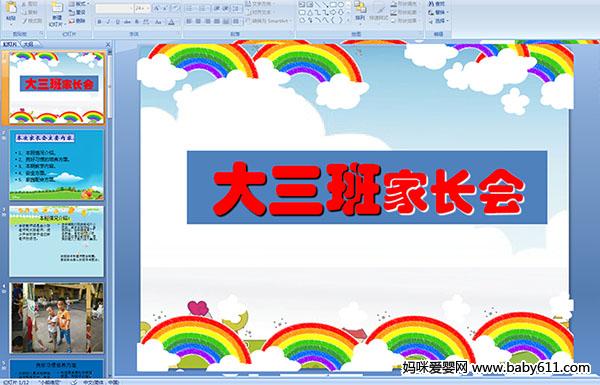This screenshot has width=600, height=385.
Task: Click the font color icon
Action: 171,22
